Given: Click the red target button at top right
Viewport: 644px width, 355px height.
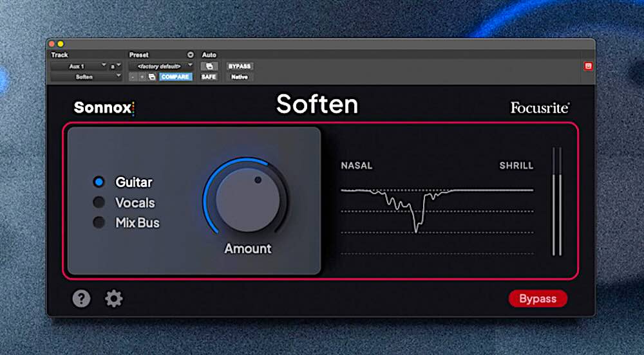Looking at the screenshot, I should [x=588, y=66].
